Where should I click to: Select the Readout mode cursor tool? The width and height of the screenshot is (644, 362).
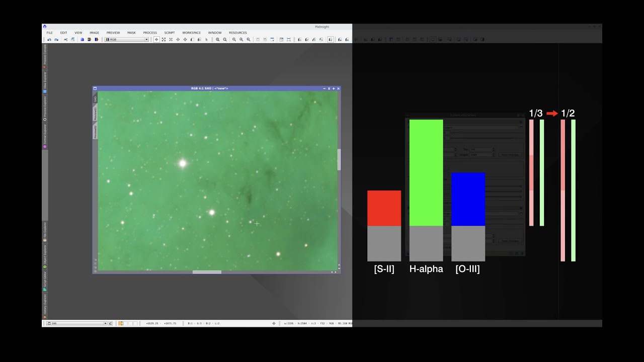click(156, 39)
